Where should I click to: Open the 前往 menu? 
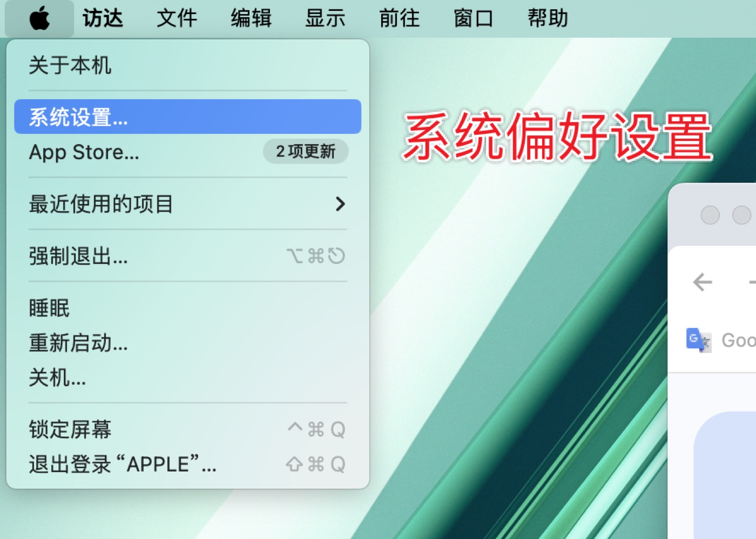pyautogui.click(x=400, y=18)
